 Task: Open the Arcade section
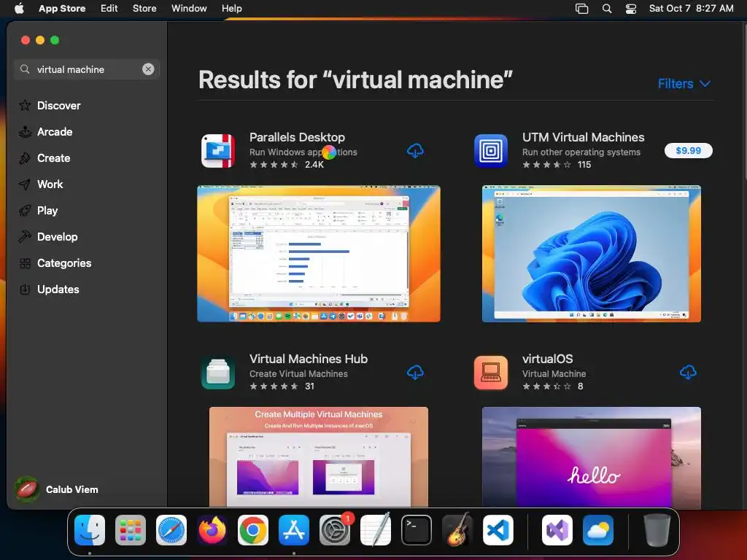pos(46,132)
